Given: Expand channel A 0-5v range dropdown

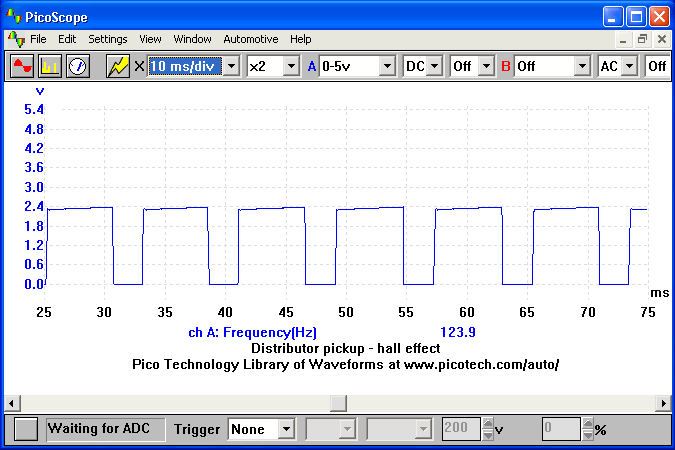Looking at the screenshot, I should [387, 66].
